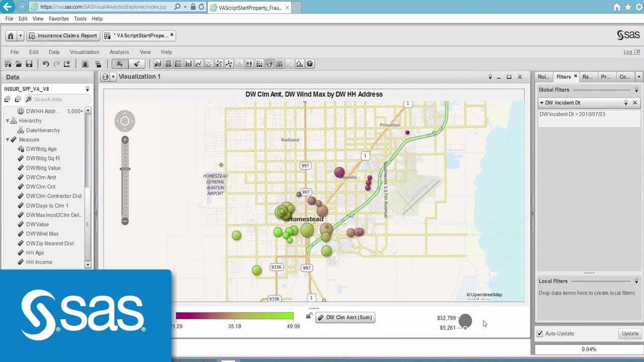644x362 pixels.
Task: Open the Visualization menu
Action: pyautogui.click(x=84, y=52)
